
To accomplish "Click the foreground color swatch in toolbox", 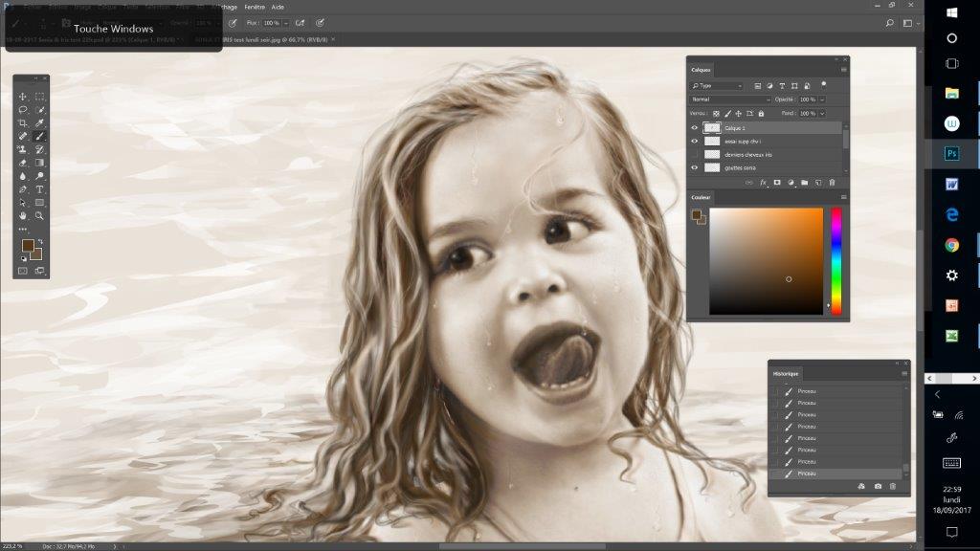I will (28, 247).
